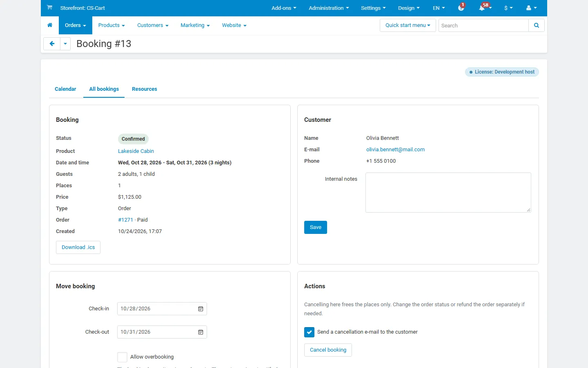Click the Confirmed status badge

tap(133, 139)
